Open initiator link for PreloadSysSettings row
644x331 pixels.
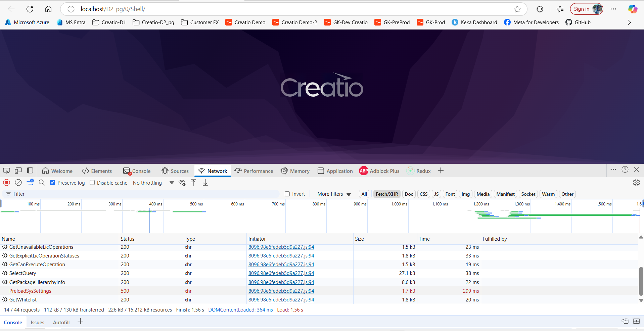tap(281, 291)
